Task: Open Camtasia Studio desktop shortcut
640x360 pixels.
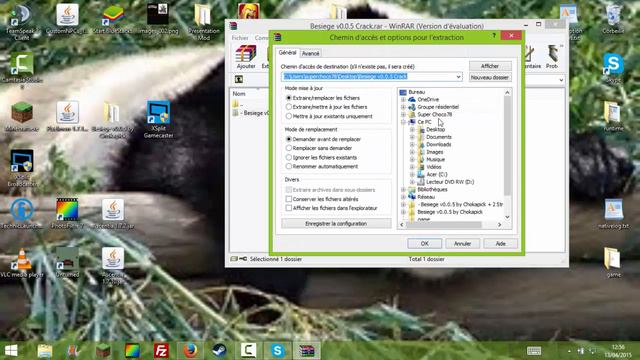Action: coord(22,69)
